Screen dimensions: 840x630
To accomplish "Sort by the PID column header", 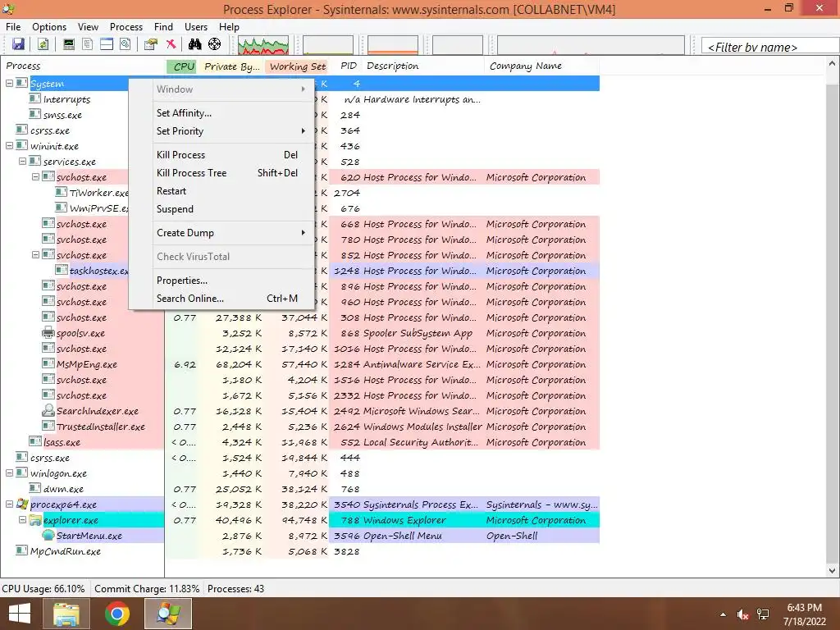I will pyautogui.click(x=348, y=66).
